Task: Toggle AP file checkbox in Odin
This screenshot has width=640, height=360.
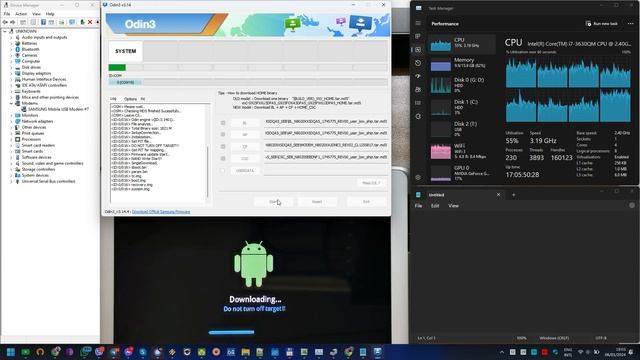Action: pyautogui.click(x=223, y=134)
